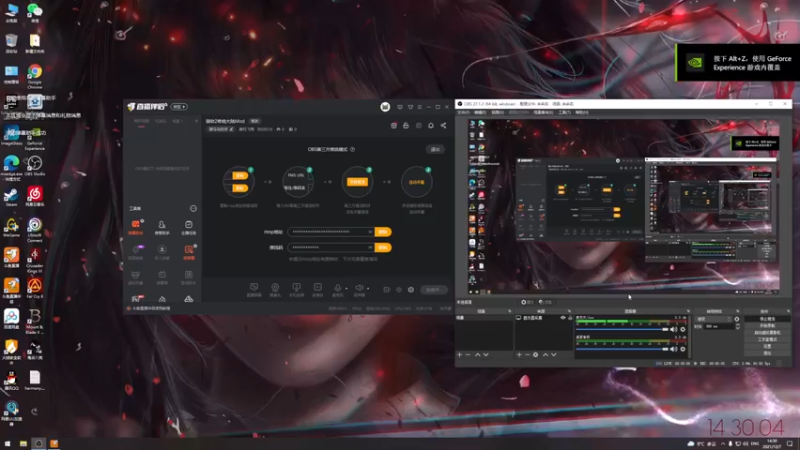Copy the rtmp address with orange button
Image resolution: width=800 pixels, height=450 pixels.
click(383, 232)
